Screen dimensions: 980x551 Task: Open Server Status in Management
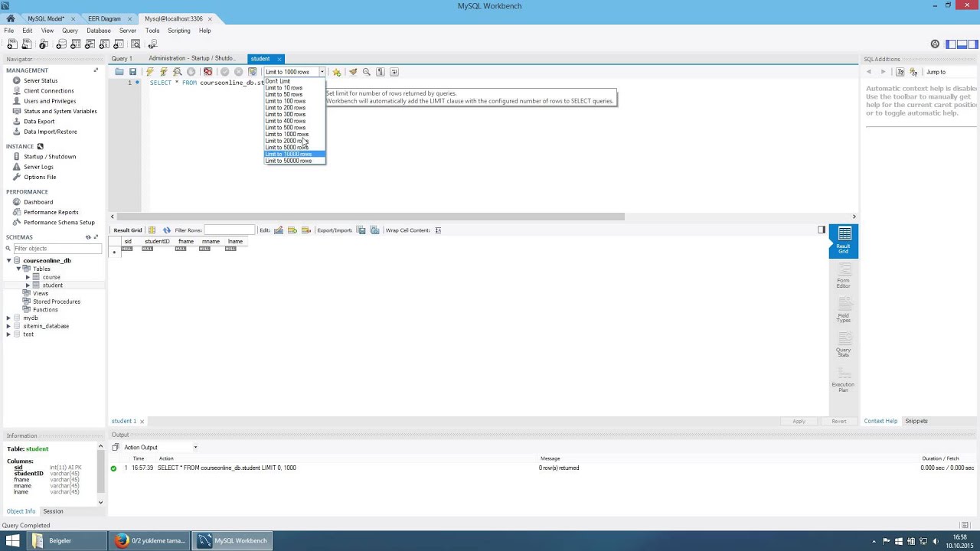(x=41, y=80)
